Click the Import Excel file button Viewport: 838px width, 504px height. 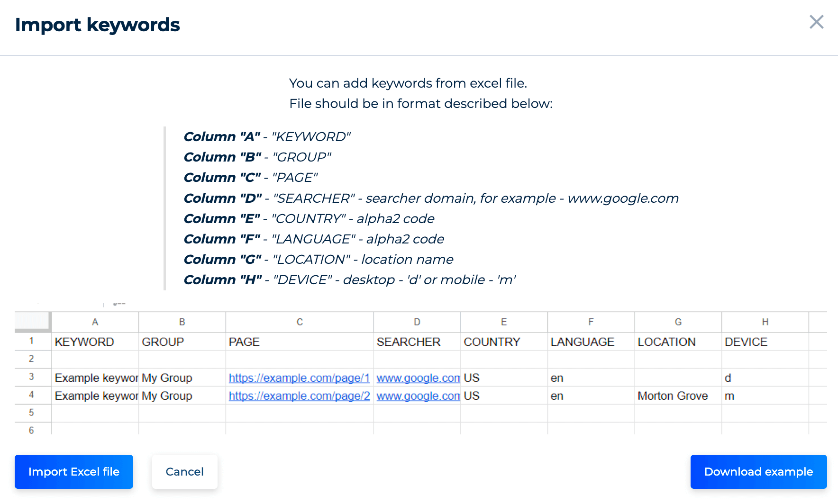(x=74, y=472)
